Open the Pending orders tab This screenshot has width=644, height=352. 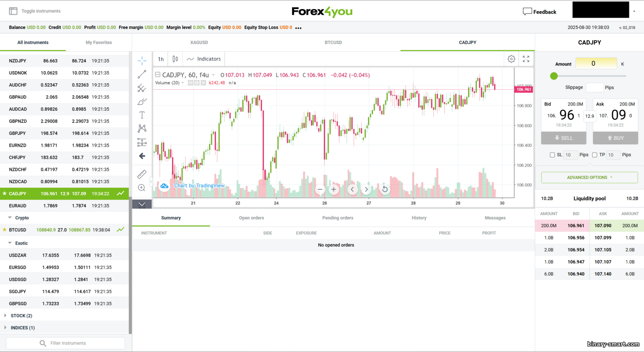(x=337, y=218)
